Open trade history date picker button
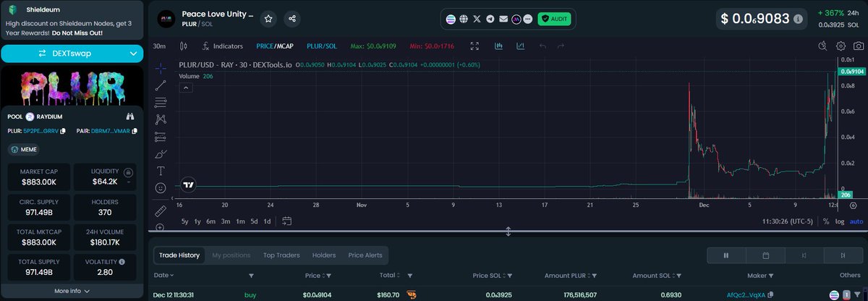The image size is (868, 301). pos(765,255)
